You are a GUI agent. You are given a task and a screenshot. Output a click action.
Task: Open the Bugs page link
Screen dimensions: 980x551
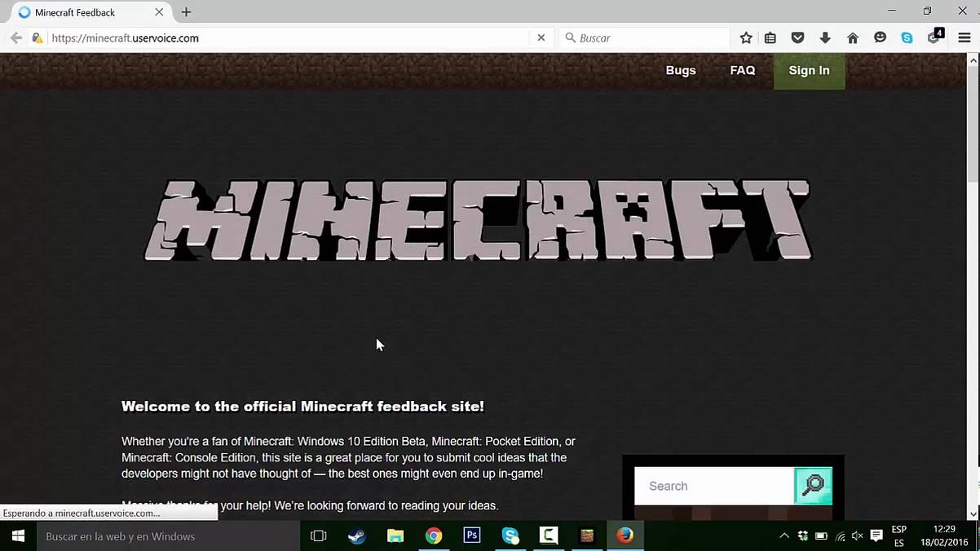coord(681,70)
